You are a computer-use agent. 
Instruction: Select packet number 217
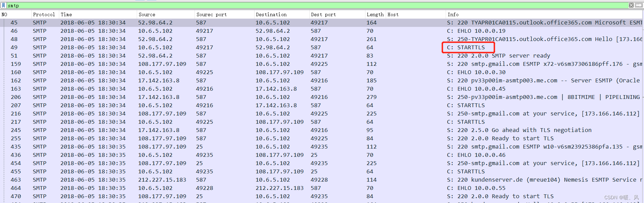(x=15, y=122)
